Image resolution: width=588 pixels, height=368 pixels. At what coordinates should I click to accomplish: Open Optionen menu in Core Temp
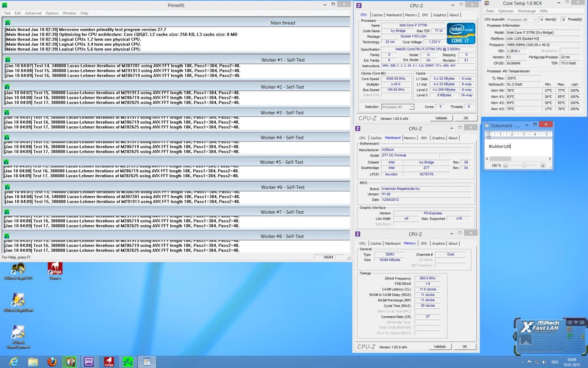click(506, 11)
